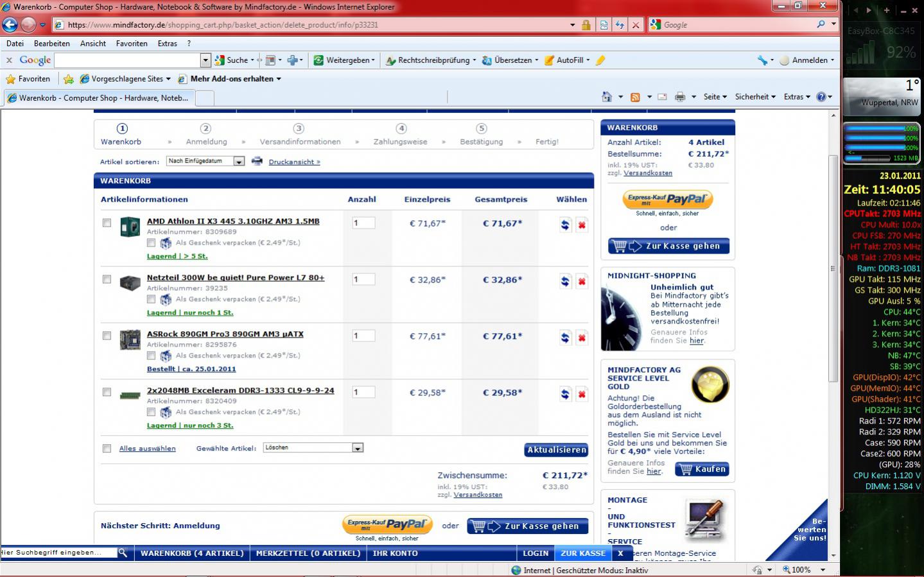Expand Vorgeschlagene Sites dropdown
This screenshot has height=577, width=924.
coord(168,79)
